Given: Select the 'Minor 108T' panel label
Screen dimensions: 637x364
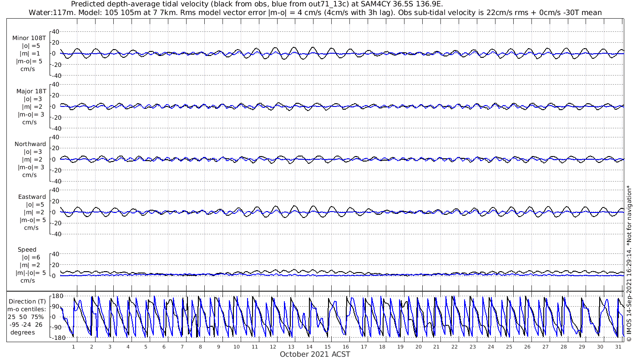Looking at the screenshot, I should (29, 38).
